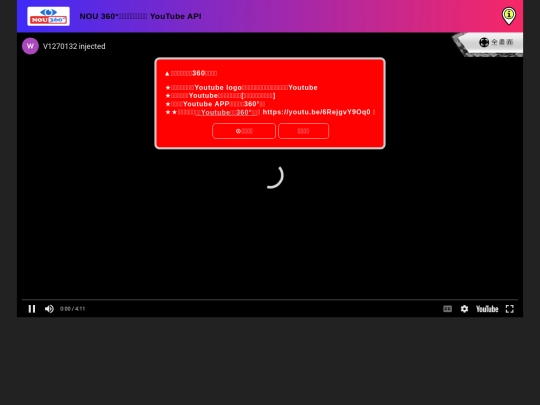
Task: Open the player settings gear
Action: (x=464, y=309)
